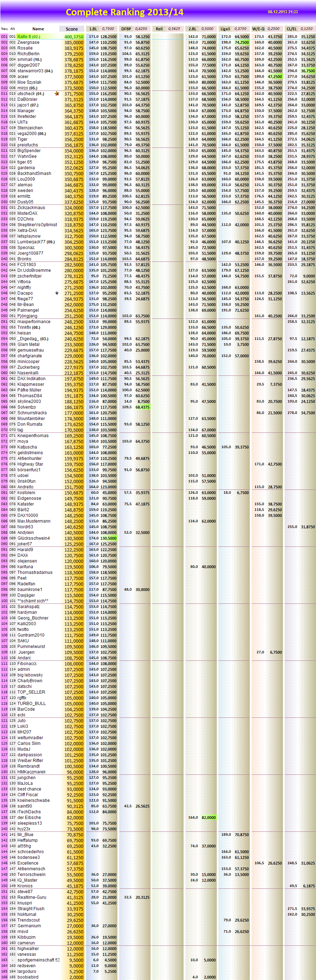Select the player name TURBO_BULL
Viewport: 316px width, 980px height.
pos(32,704)
